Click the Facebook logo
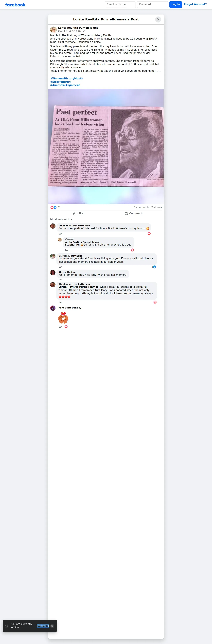This screenshot has width=212, height=644. 15,5
